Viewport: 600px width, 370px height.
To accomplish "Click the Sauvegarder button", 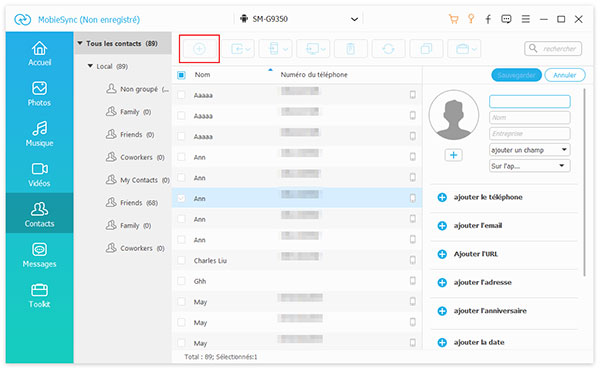I will (x=516, y=75).
